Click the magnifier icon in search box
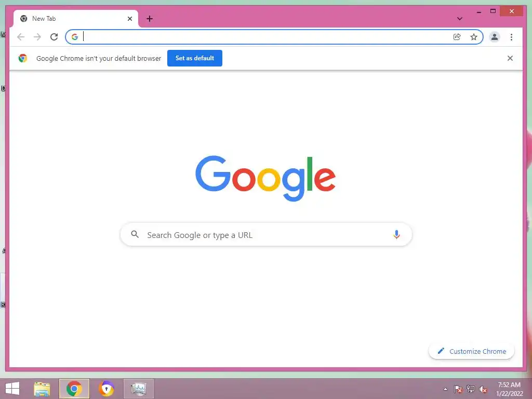Image resolution: width=532 pixels, height=399 pixels. 135,234
